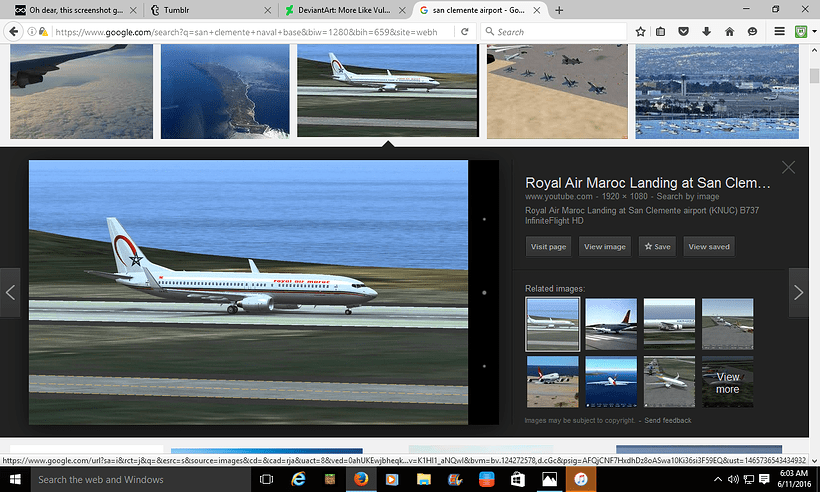Save page to Pocket icon

click(x=684, y=32)
